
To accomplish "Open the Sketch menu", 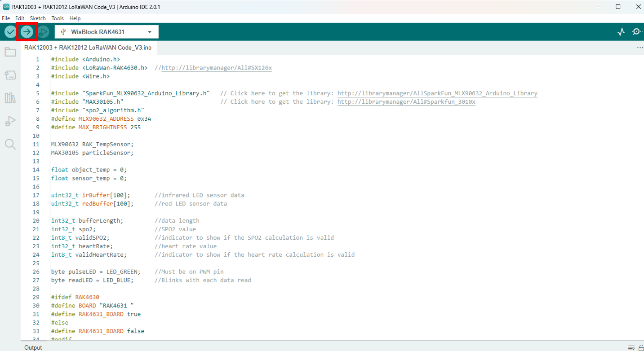I will (x=38, y=18).
